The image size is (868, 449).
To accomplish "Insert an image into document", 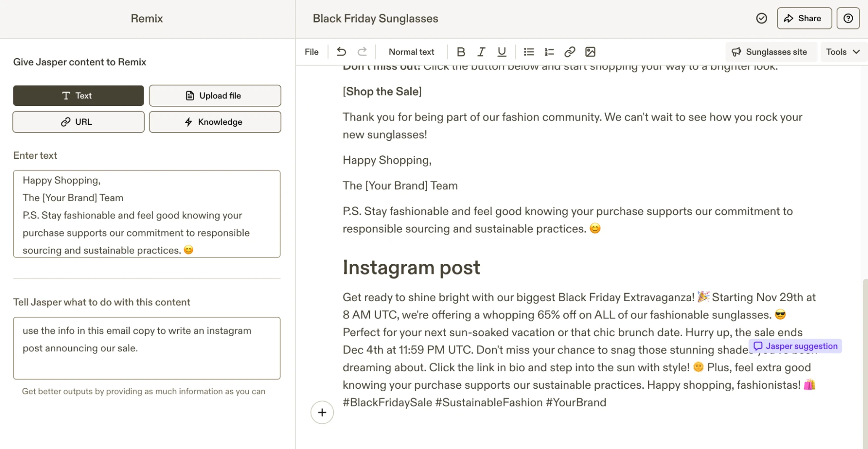I will (590, 52).
